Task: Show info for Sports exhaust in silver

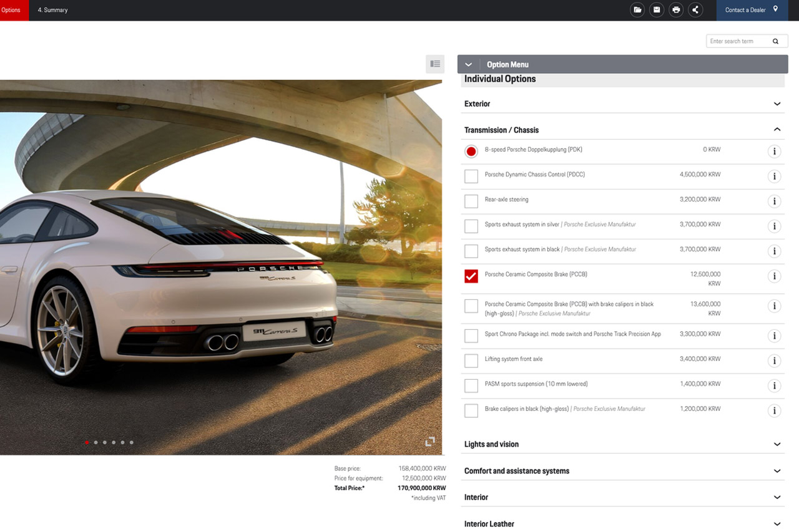Action: click(x=774, y=226)
